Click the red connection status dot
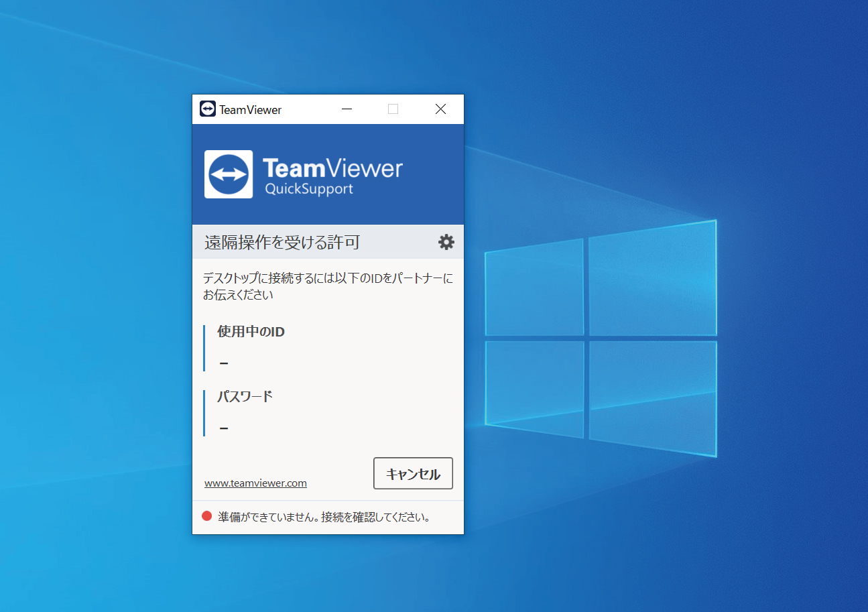This screenshot has width=868, height=612. pyautogui.click(x=207, y=516)
